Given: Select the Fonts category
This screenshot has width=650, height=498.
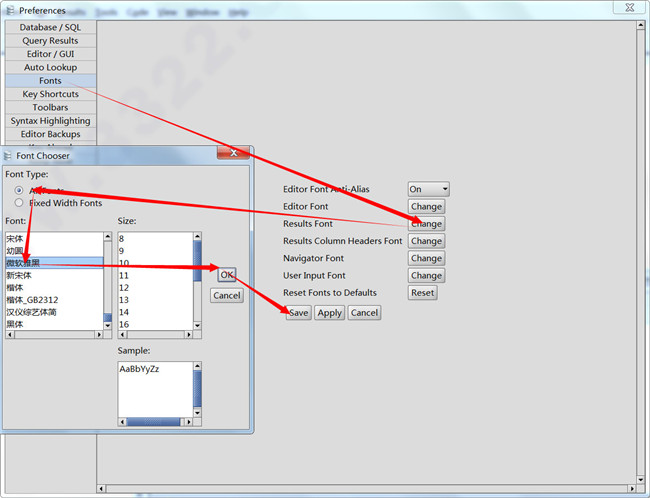Looking at the screenshot, I should [50, 80].
